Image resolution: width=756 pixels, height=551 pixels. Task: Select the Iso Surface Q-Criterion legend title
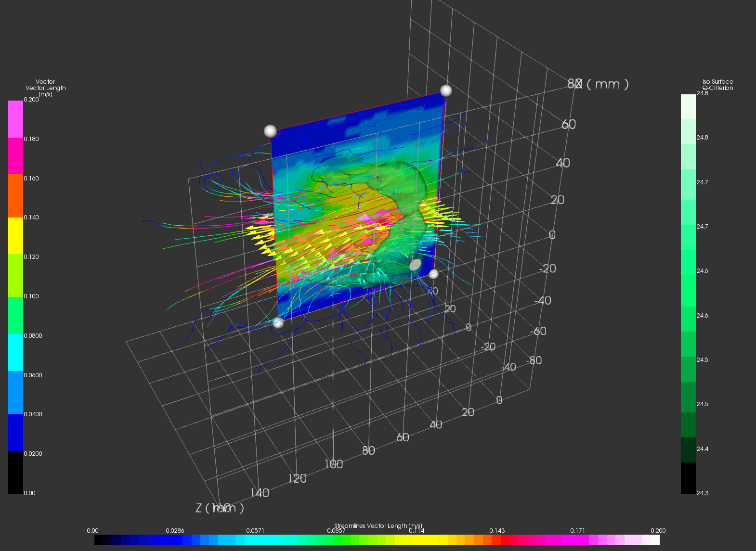pos(717,85)
